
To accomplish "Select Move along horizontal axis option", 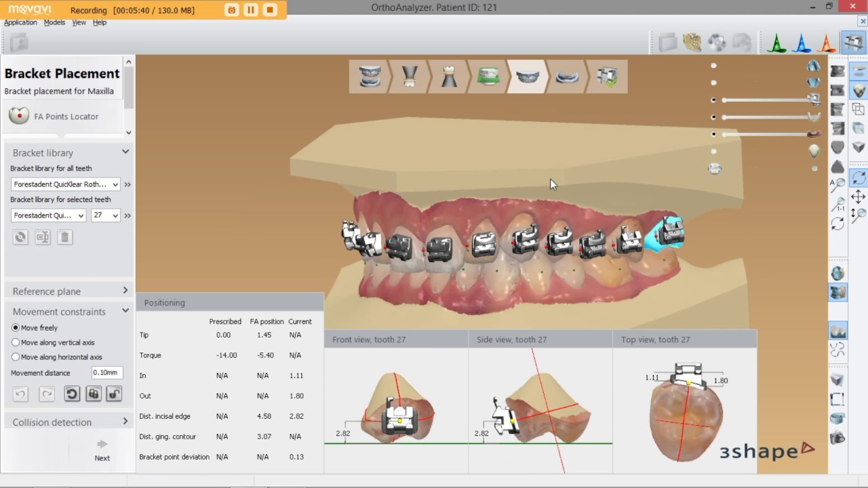I will coord(16,357).
